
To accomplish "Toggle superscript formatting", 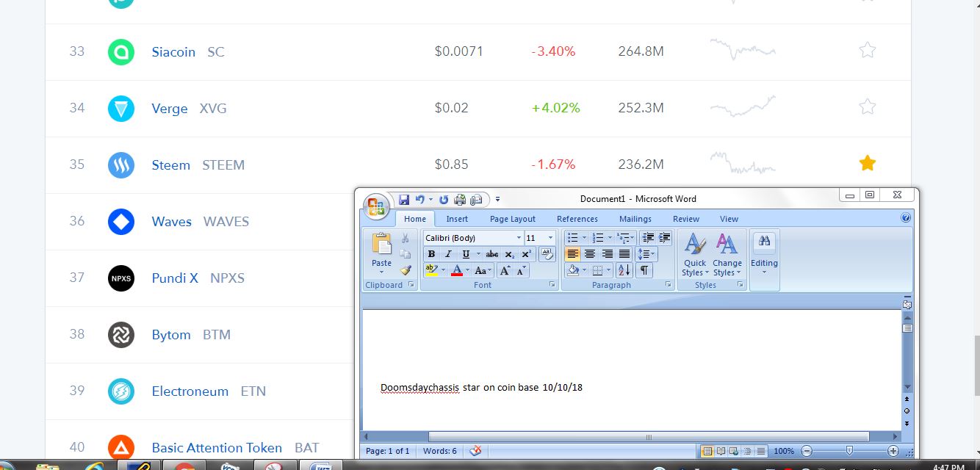I will coord(526,254).
